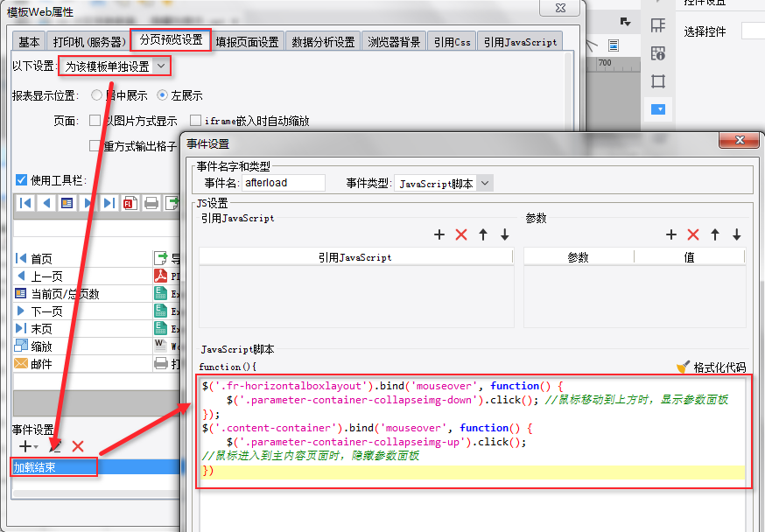This screenshot has width=765, height=532.
Task: Add a referenced JavaScript with plus icon
Action: point(439,234)
